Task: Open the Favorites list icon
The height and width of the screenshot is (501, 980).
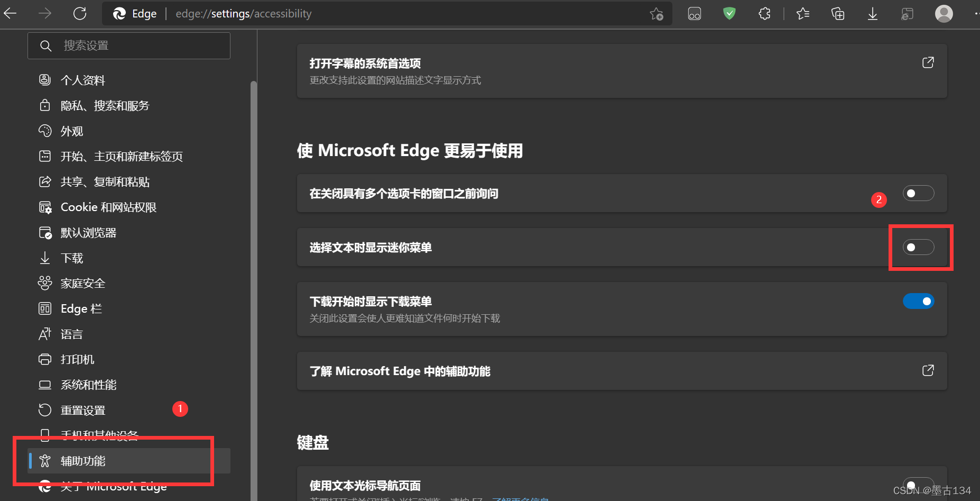Action: tap(803, 14)
